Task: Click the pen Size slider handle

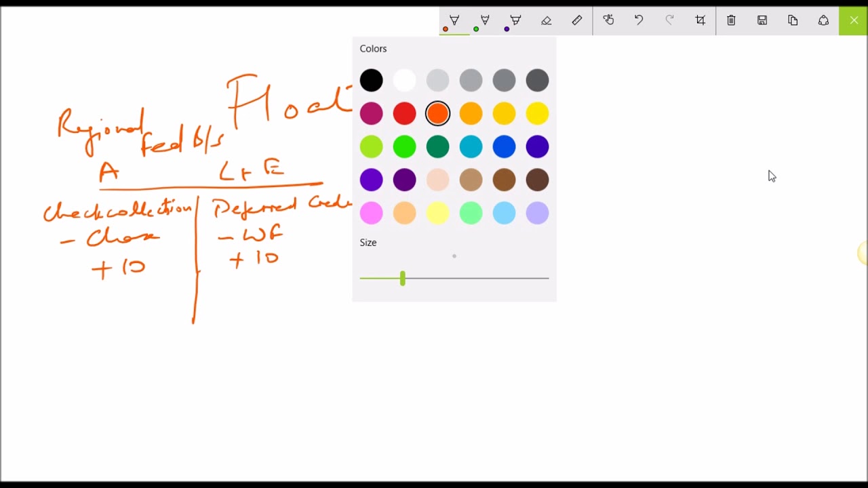Action: pyautogui.click(x=403, y=279)
